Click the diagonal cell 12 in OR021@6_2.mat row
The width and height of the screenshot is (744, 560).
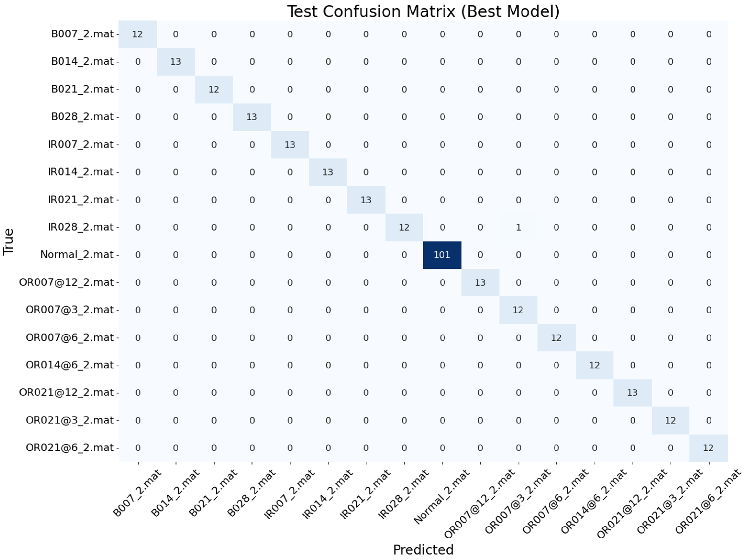(x=708, y=448)
